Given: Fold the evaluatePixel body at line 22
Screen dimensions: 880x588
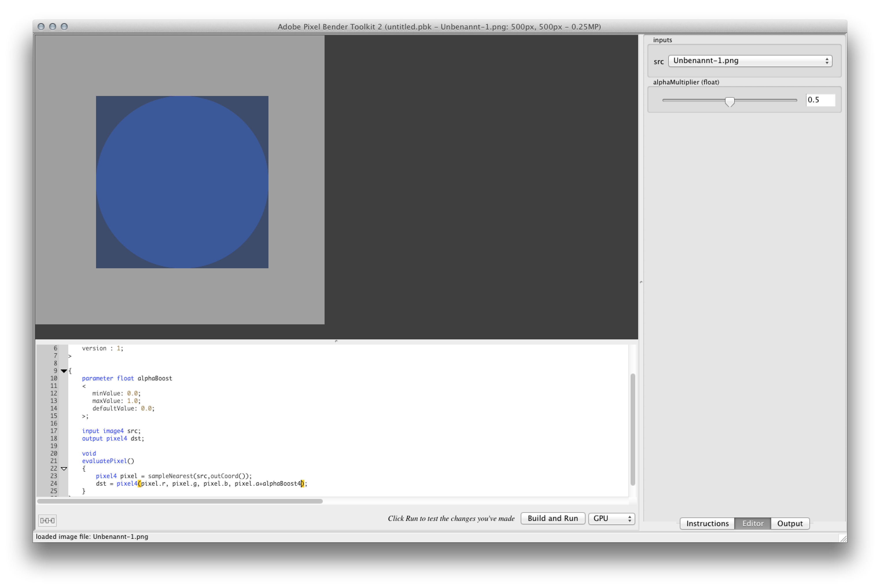Looking at the screenshot, I should (64, 468).
